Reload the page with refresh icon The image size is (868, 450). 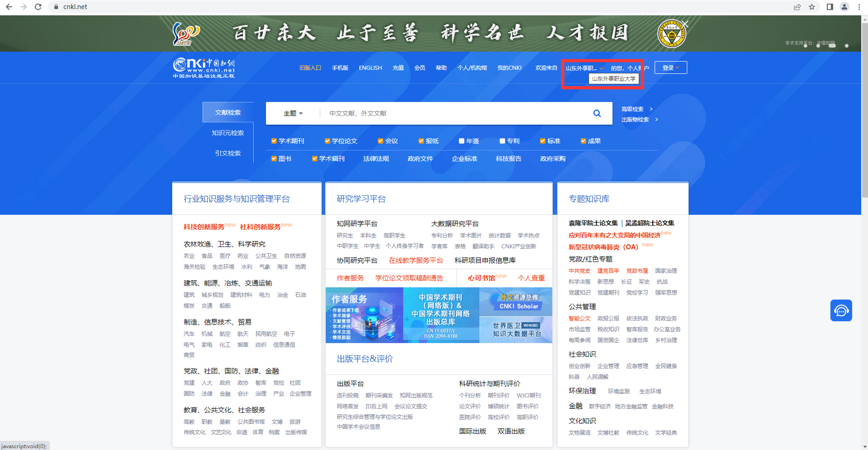(38, 7)
